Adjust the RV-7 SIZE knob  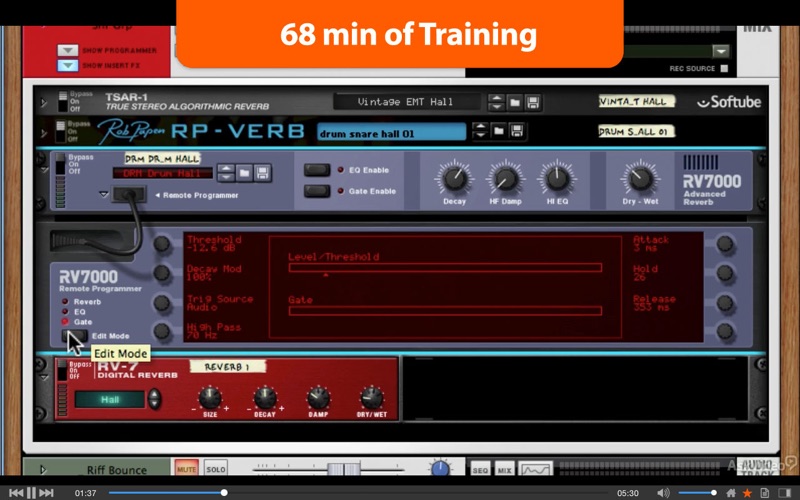click(x=210, y=397)
